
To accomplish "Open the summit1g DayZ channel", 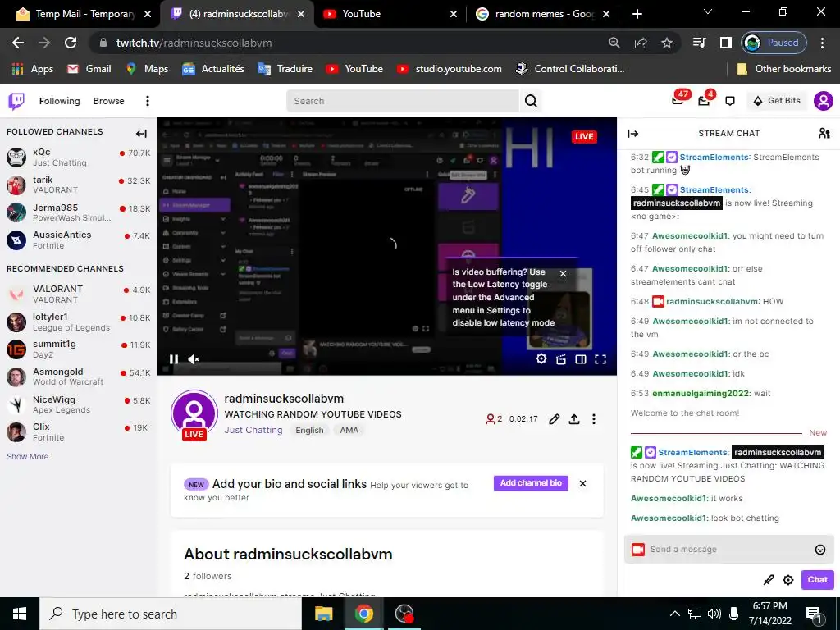I will tap(78, 349).
